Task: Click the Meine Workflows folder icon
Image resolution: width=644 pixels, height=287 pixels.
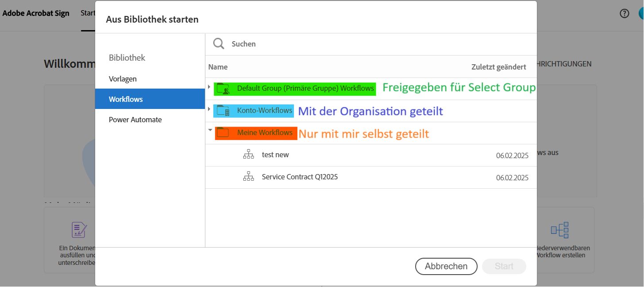Action: click(x=223, y=132)
